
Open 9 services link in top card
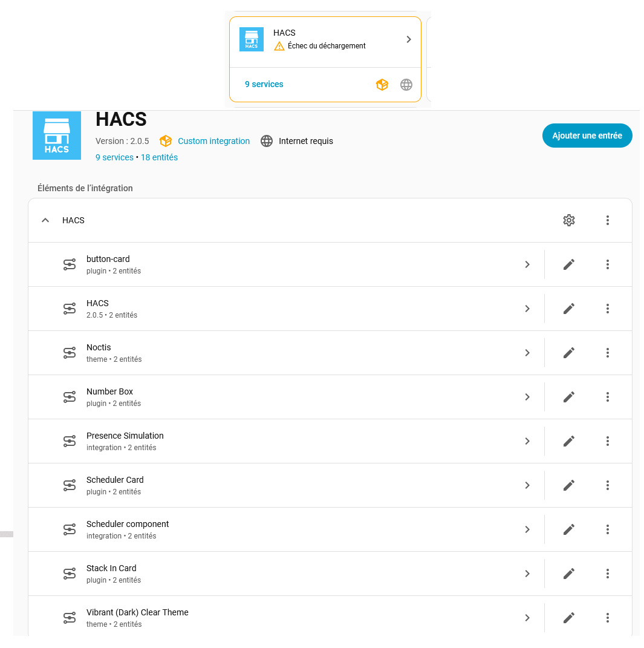click(x=264, y=84)
